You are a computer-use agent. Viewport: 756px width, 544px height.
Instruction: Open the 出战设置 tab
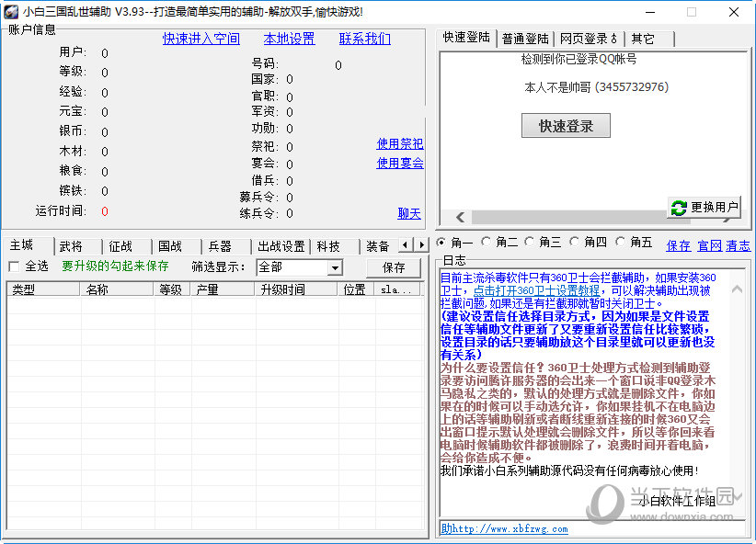coord(281,246)
